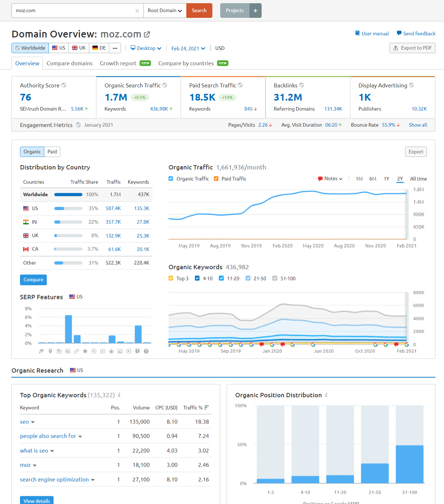Screen dimensions: 444x504
Task: Click the speech-bubble question SERP icon
Action: pos(137,351)
